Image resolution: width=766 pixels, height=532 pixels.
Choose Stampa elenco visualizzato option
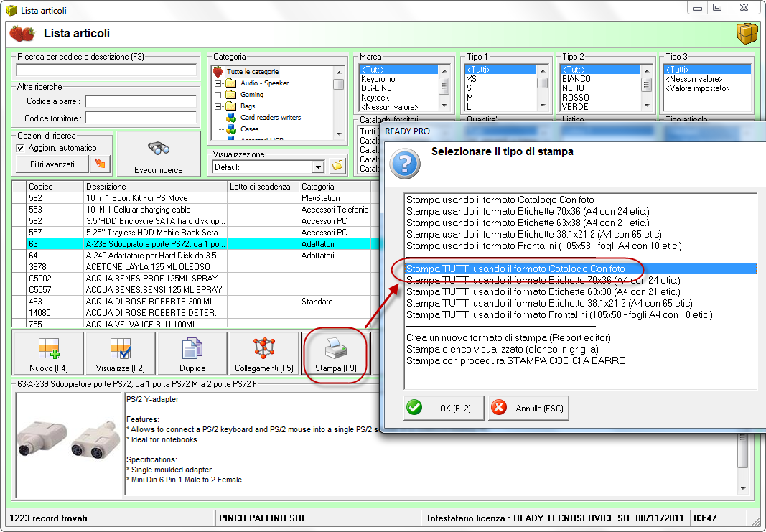(503, 350)
